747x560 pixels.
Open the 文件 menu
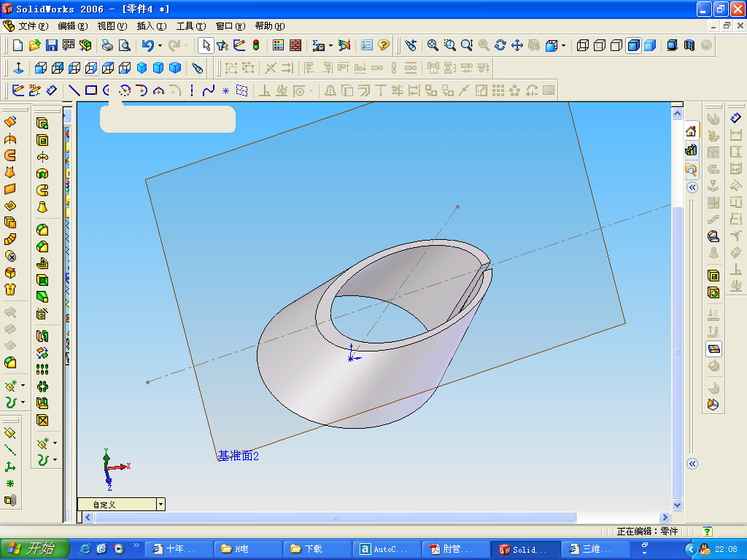pyautogui.click(x=34, y=26)
